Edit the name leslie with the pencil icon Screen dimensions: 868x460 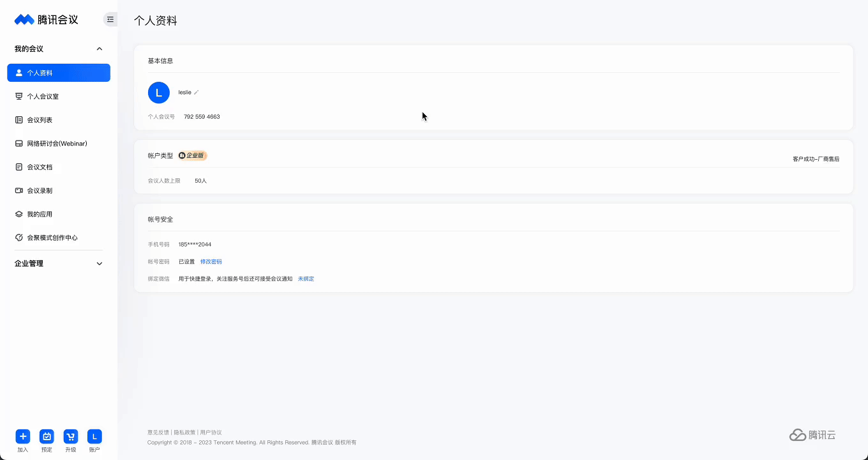point(196,93)
